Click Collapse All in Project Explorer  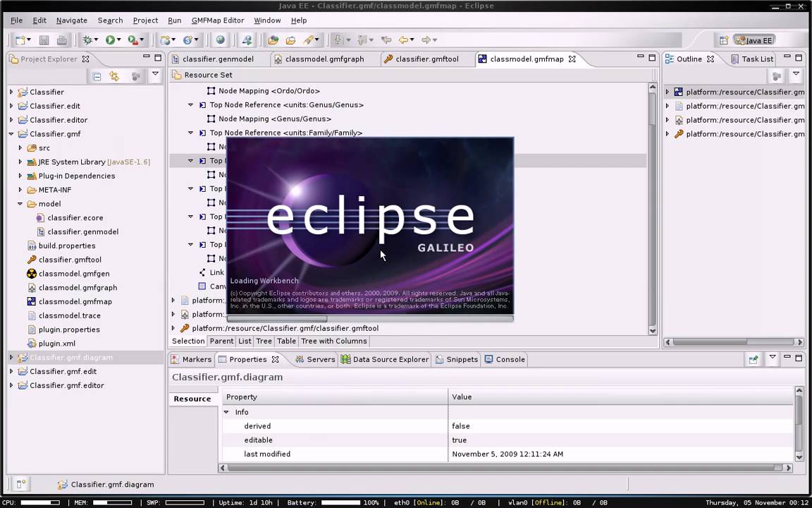click(97, 76)
